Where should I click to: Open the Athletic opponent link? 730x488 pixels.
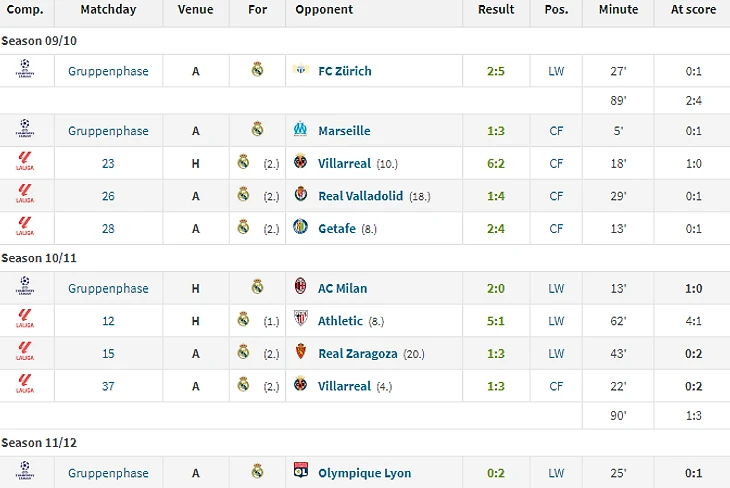coord(340,321)
